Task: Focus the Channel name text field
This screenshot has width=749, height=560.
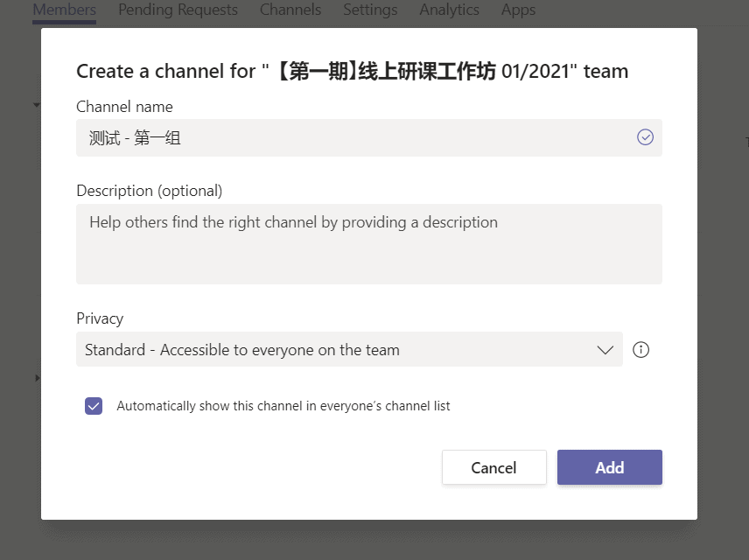Action: (x=350, y=138)
